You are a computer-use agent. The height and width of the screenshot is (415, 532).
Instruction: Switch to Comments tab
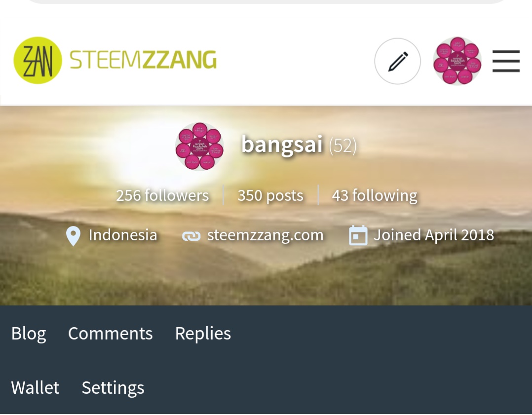[110, 333]
